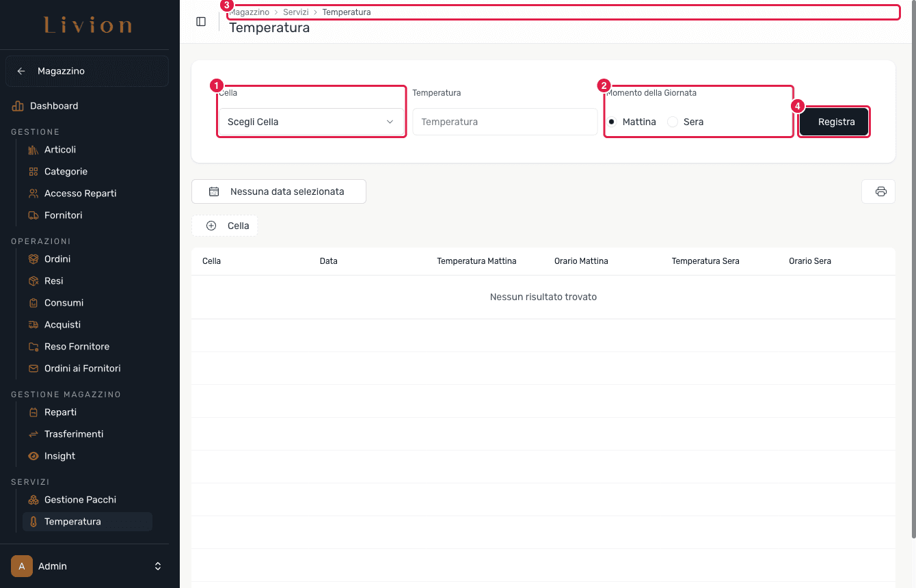The image size is (916, 588).
Task: Click the Temperatura Sera column header
Action: (705, 261)
